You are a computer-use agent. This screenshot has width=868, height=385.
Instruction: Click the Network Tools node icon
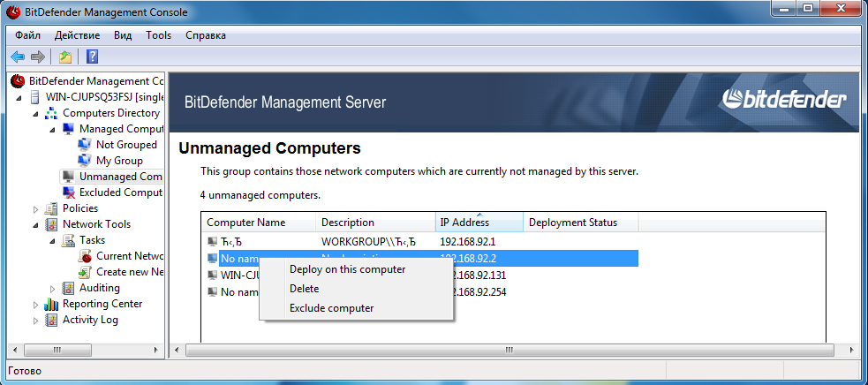[51, 224]
